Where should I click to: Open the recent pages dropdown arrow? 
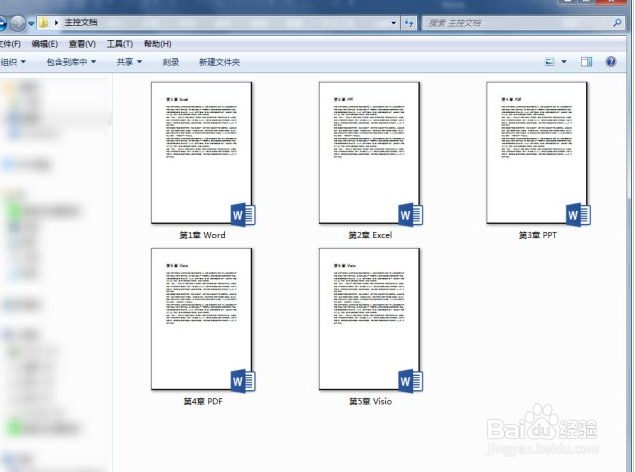(x=31, y=23)
